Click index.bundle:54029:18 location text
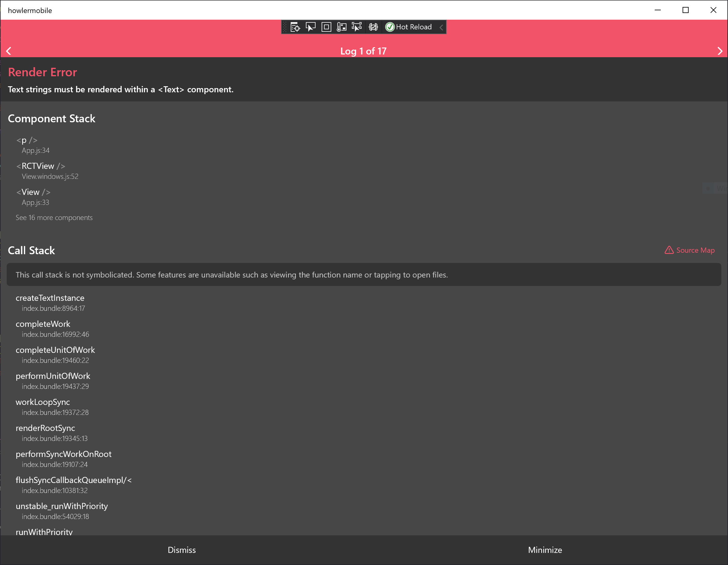This screenshot has width=728, height=565. pos(55,516)
